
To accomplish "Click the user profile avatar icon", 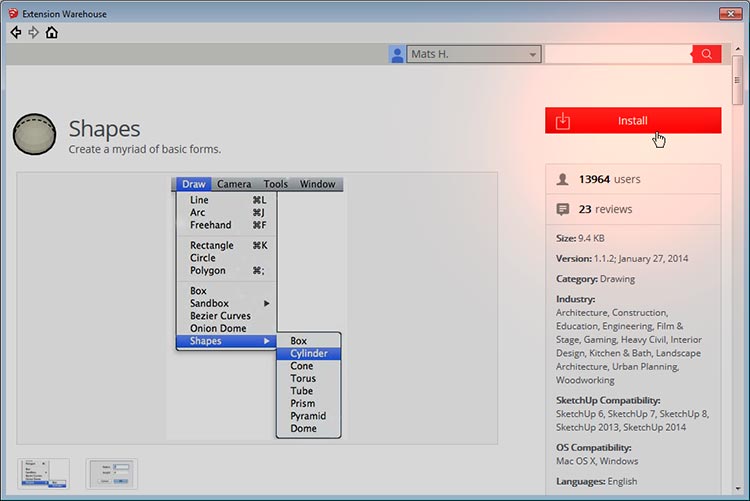I will tap(397, 54).
